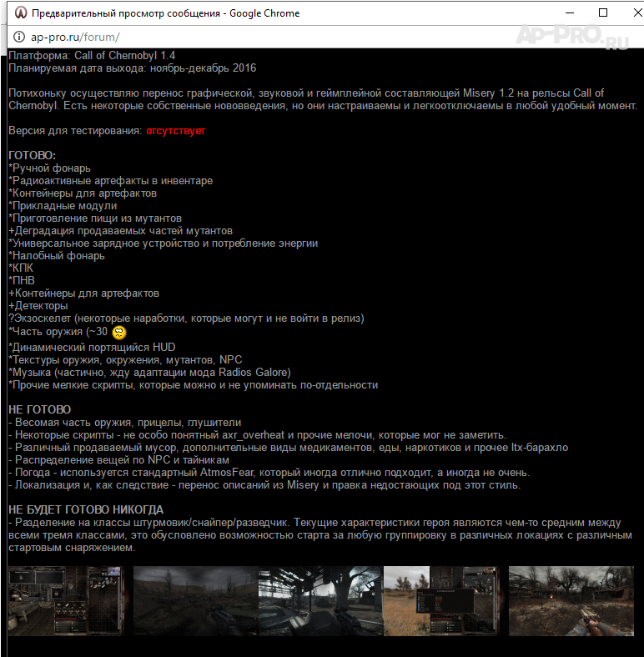The height and width of the screenshot is (657, 644).
Task: Click the line '*Ручной фонарь'
Action: click(49, 168)
